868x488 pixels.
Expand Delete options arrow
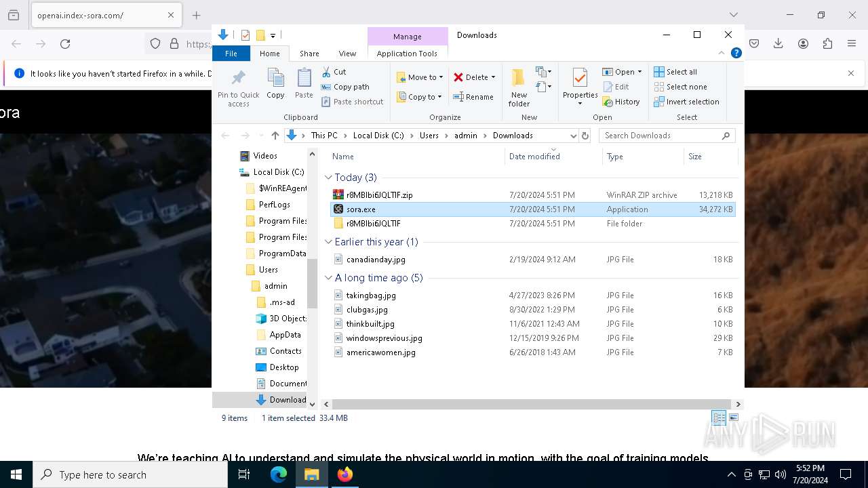[x=493, y=77]
